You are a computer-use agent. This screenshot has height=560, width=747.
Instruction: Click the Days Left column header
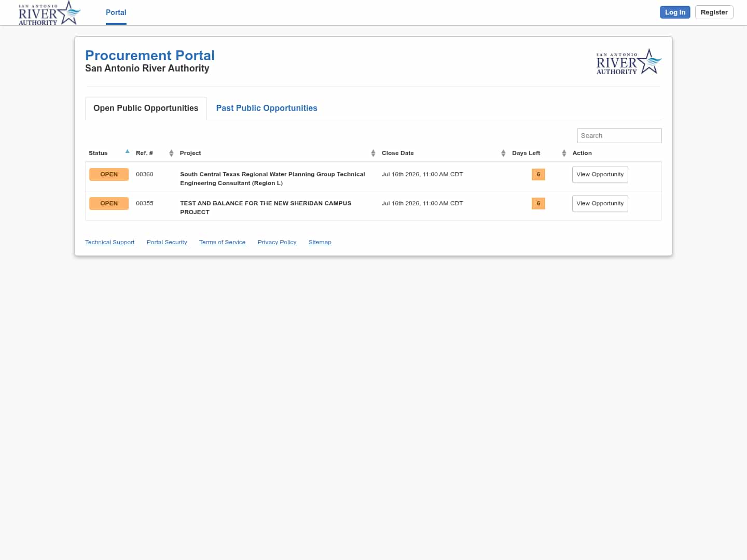pyautogui.click(x=526, y=153)
